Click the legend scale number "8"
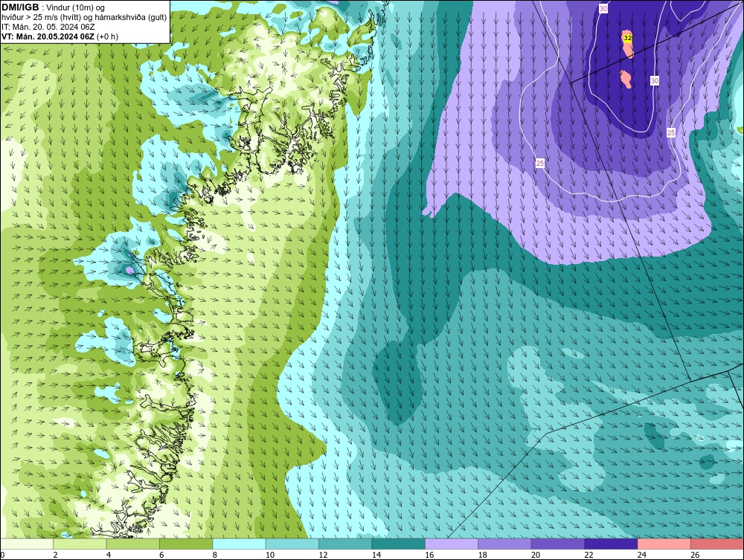This screenshot has height=560, width=744. [x=215, y=555]
